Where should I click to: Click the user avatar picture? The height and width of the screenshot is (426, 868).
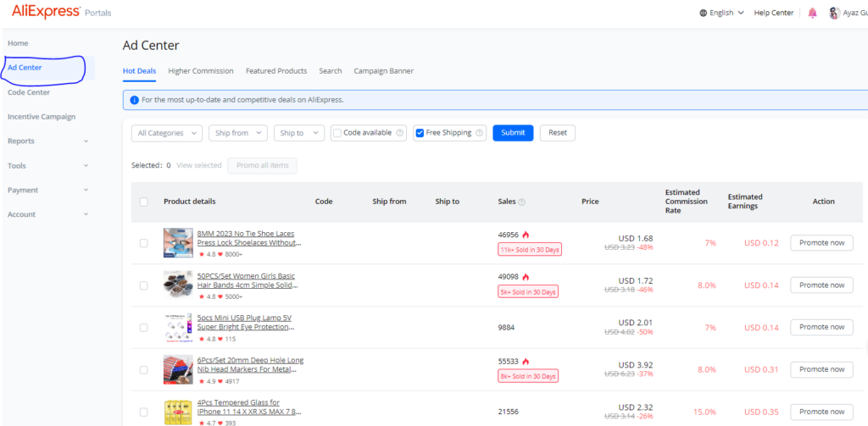click(x=834, y=13)
